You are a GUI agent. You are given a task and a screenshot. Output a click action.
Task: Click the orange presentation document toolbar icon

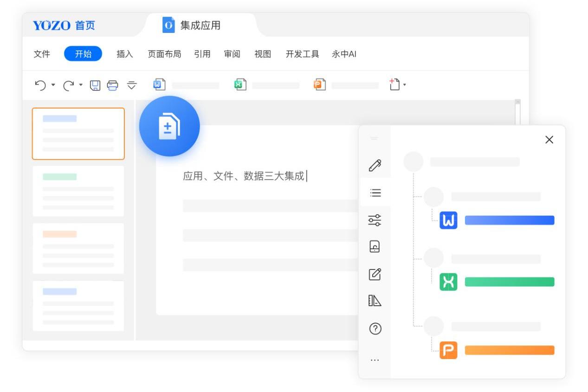coord(319,84)
